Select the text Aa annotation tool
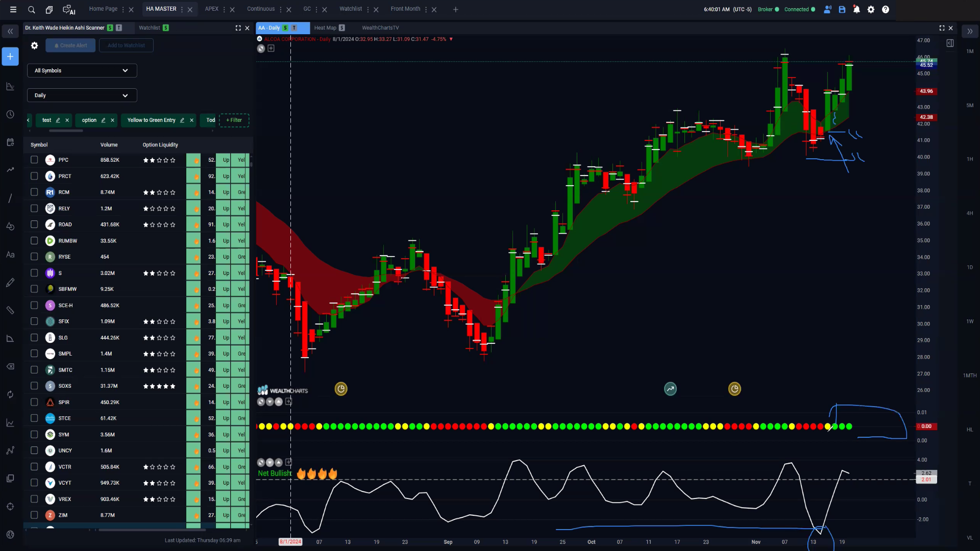Image resolution: width=980 pixels, height=551 pixels. tap(10, 255)
